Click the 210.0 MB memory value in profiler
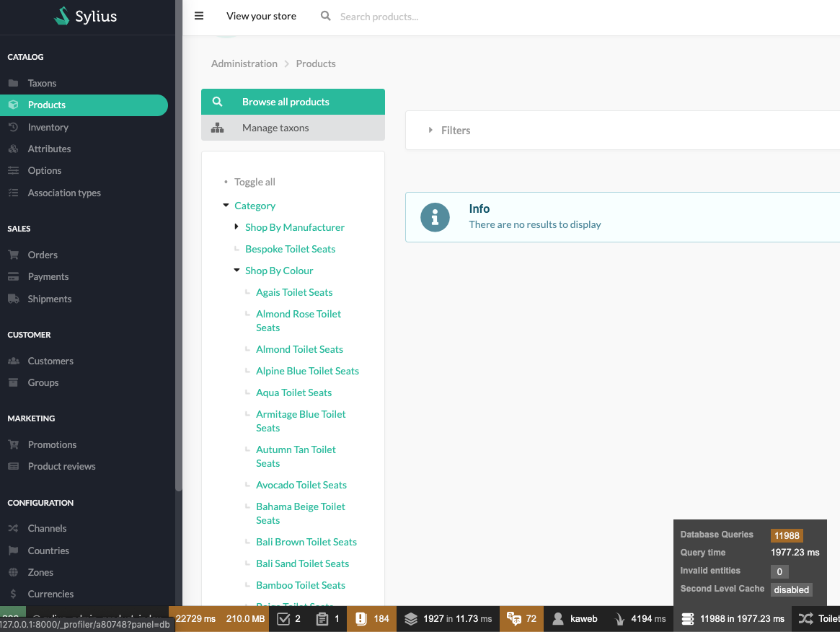Viewport: 840px width, 632px height. click(x=245, y=618)
